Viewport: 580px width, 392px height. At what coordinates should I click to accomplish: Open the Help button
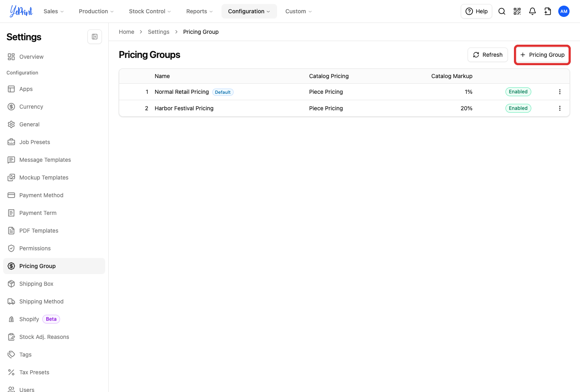click(476, 11)
